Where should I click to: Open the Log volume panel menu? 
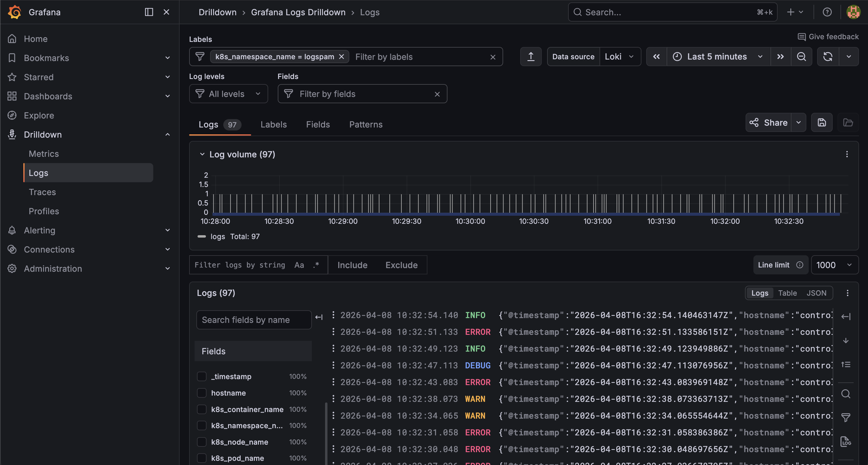click(x=847, y=154)
